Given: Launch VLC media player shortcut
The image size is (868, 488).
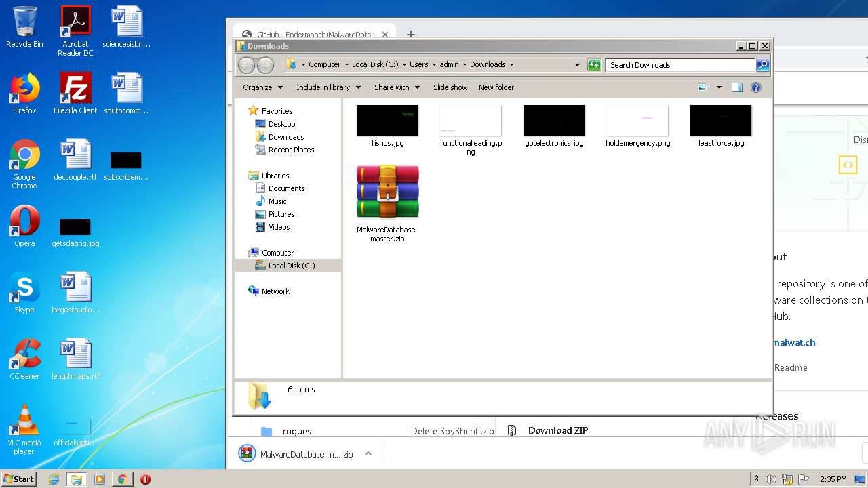Looking at the screenshot, I should [24, 430].
